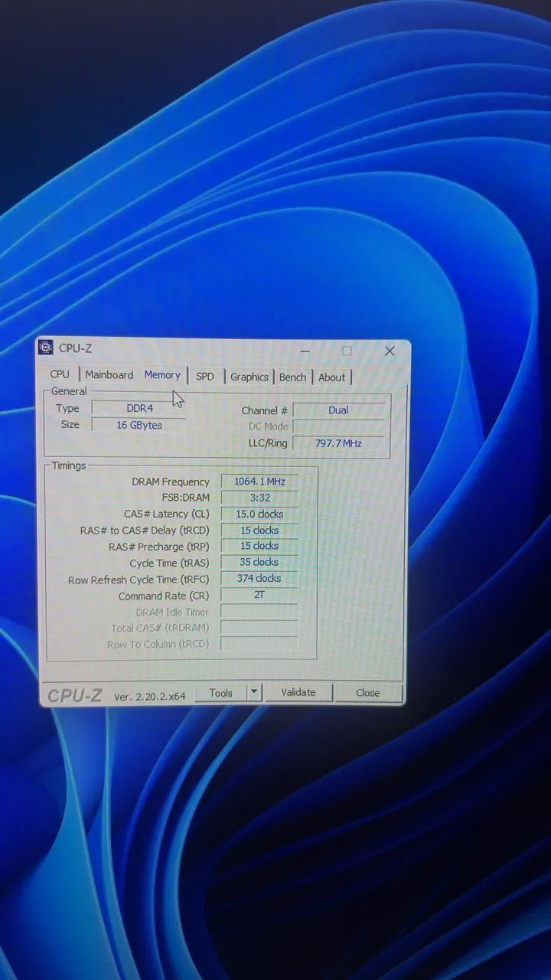Click the Ver. 2.20.2.x64 version text
Screen dimensions: 551x980
(150, 696)
